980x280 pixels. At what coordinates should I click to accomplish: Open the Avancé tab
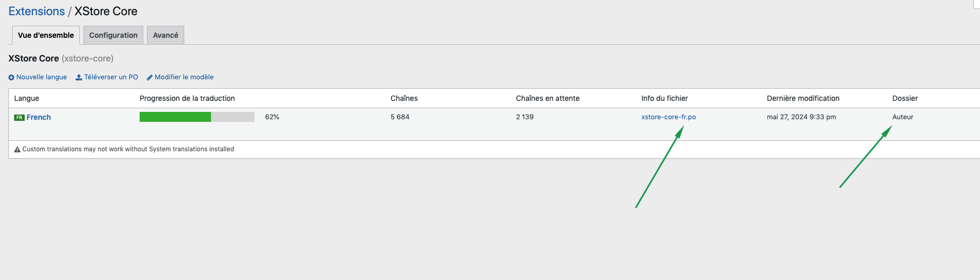point(165,35)
